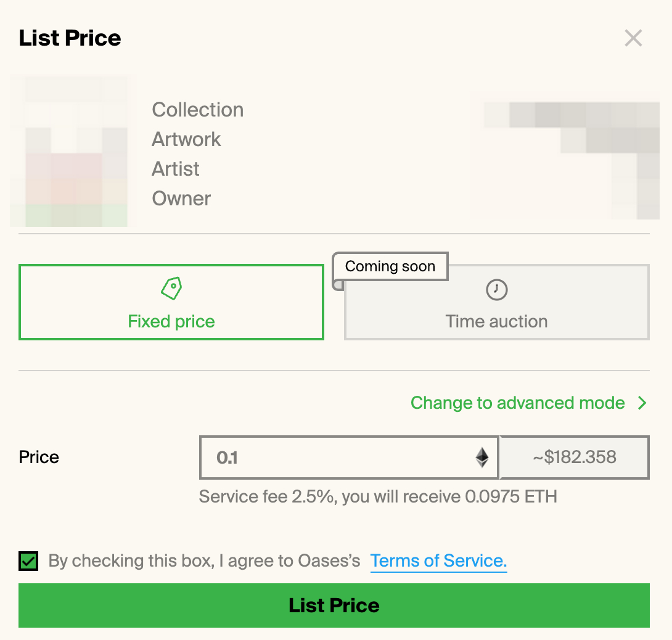Image resolution: width=672 pixels, height=640 pixels.
Task: Click the Artwork label
Action: coord(186,139)
